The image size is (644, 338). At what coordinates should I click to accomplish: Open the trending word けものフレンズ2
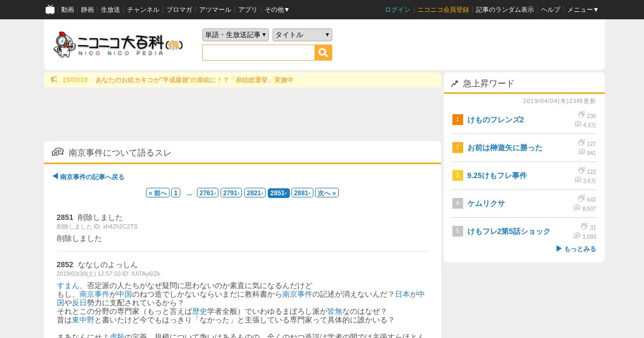(495, 120)
